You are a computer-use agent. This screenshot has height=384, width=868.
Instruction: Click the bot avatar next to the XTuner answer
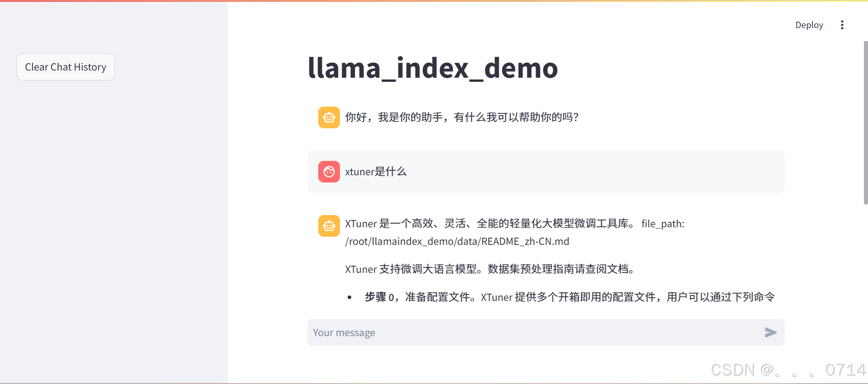coord(329,225)
